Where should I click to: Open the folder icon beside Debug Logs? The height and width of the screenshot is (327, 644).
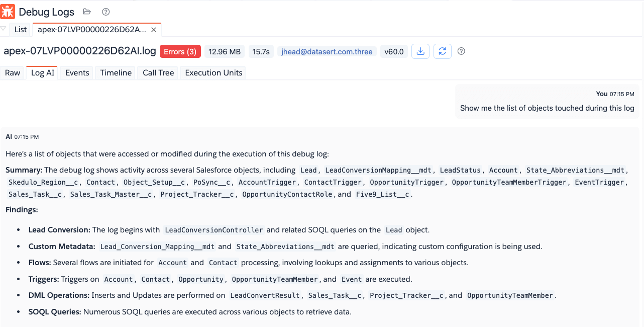coord(87,12)
